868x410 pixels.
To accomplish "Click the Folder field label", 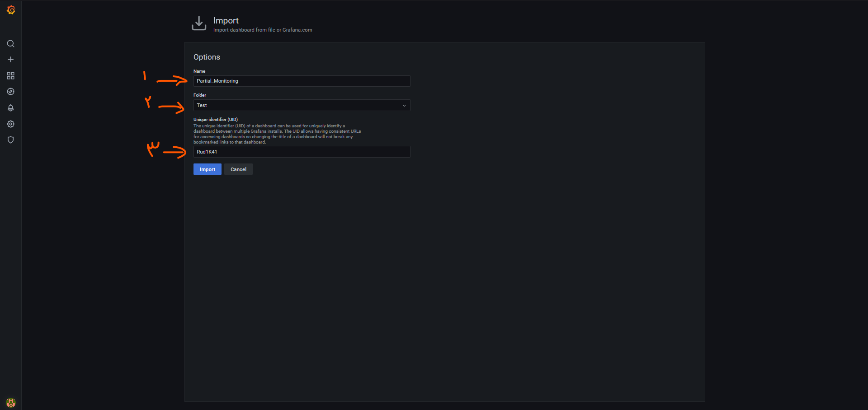I will click(200, 95).
